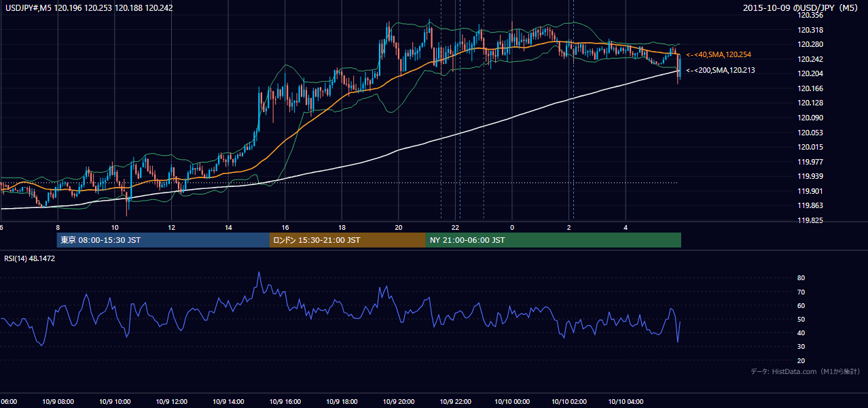Screen dimensions: 868x408
Task: Click hour 16 on the chart axis
Action: click(x=285, y=227)
